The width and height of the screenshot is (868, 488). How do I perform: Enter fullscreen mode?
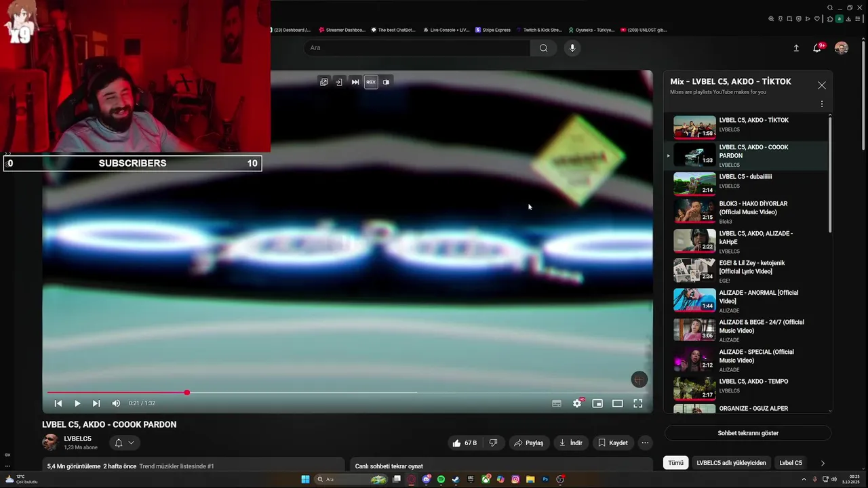click(x=638, y=403)
